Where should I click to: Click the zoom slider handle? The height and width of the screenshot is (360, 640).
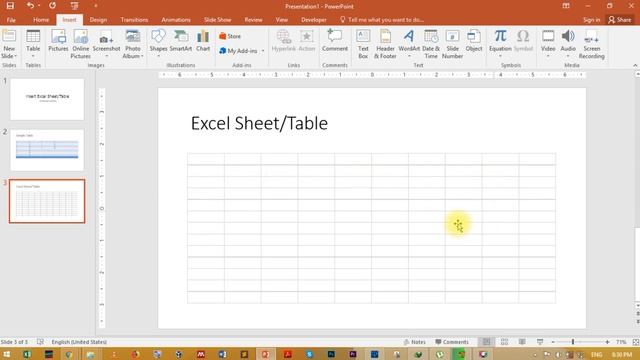[x=573, y=342]
